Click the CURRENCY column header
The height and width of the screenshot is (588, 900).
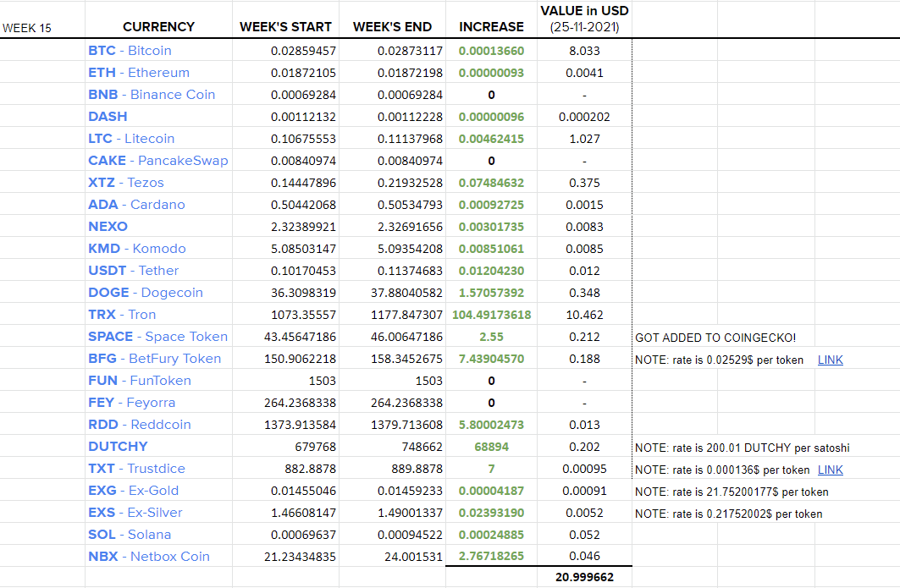158,27
